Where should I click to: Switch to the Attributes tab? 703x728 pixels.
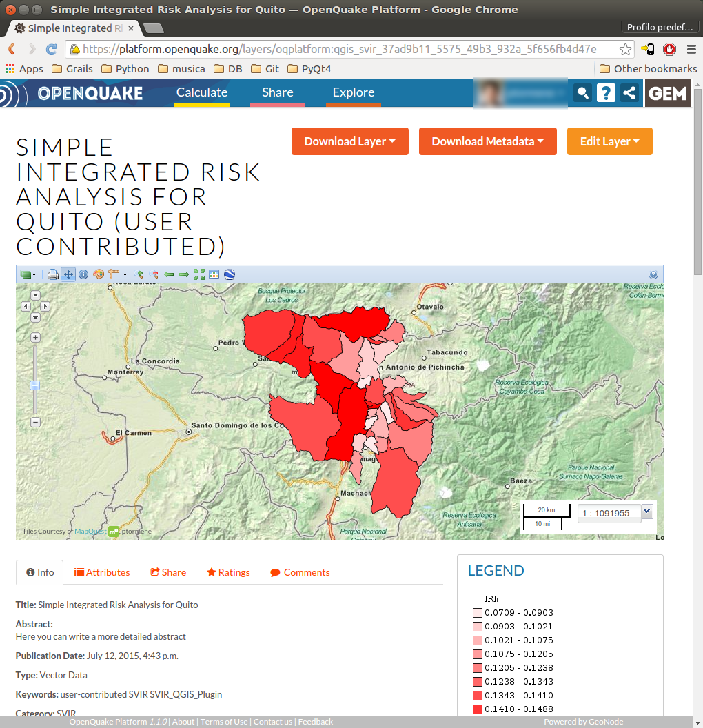[102, 572]
